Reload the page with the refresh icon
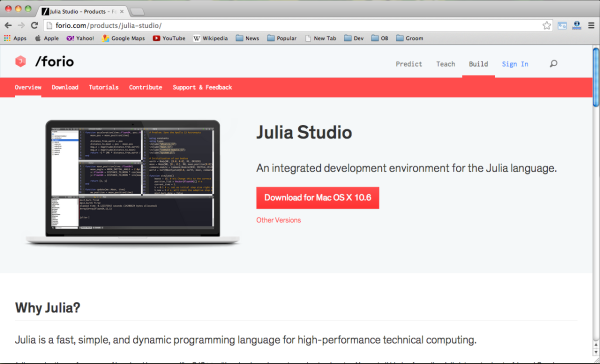Viewport: 600px width, 364px height. click(x=34, y=26)
